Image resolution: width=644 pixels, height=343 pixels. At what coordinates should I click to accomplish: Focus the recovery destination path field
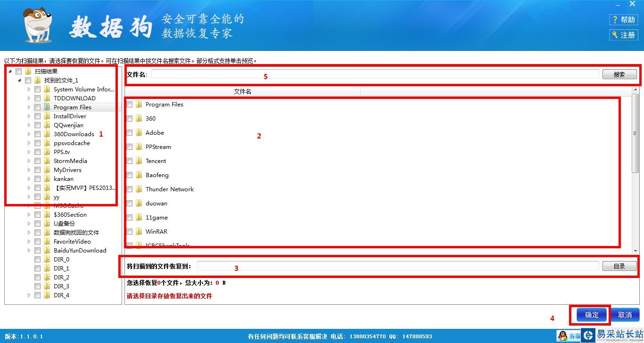(x=398, y=266)
